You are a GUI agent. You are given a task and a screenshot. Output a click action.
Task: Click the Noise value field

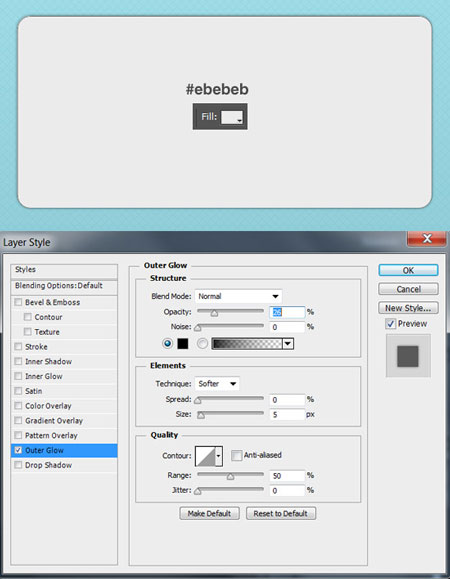click(287, 327)
